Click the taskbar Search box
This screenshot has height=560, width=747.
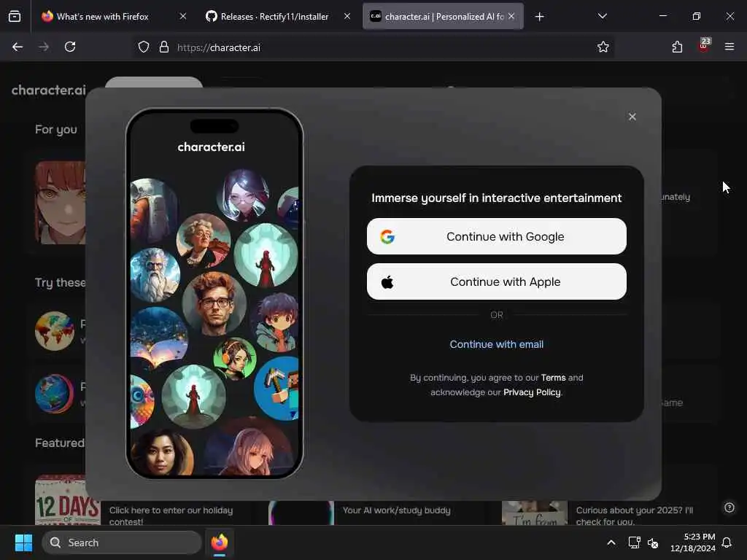pyautogui.click(x=122, y=542)
